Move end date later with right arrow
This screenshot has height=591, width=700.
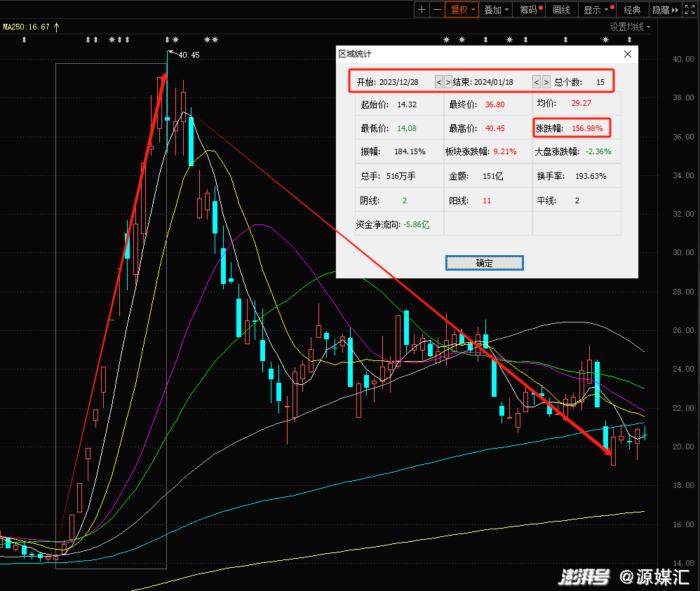pos(546,82)
